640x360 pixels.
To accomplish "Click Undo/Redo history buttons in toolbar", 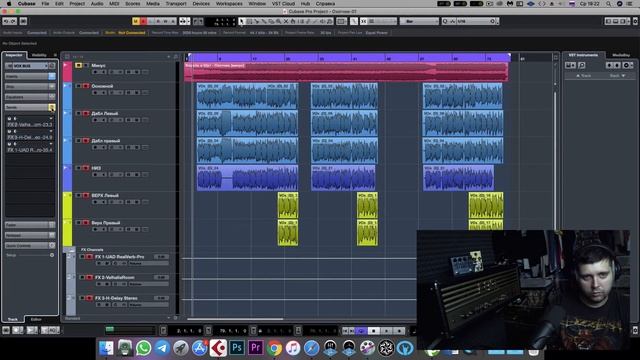I will pos(10,21).
